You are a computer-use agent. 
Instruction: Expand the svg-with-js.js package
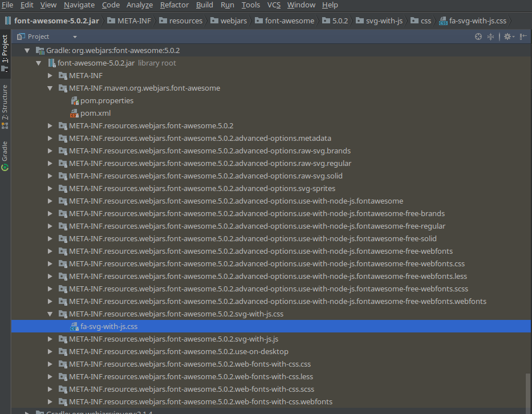[x=50, y=339]
